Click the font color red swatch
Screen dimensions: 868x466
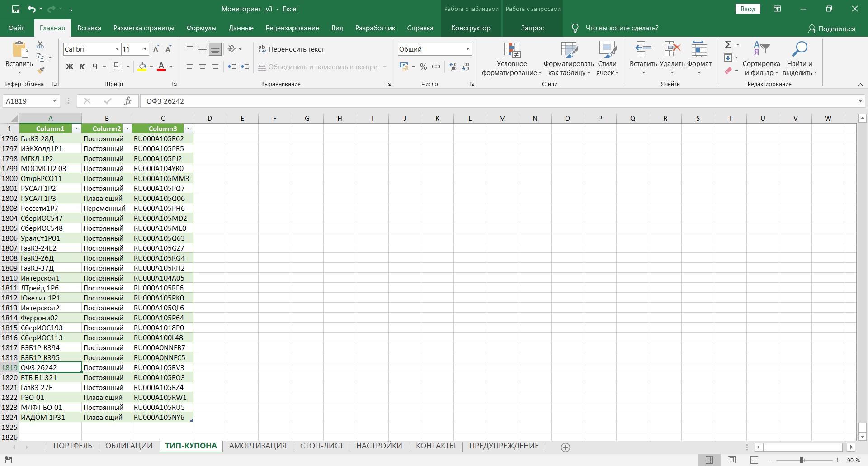coord(161,67)
